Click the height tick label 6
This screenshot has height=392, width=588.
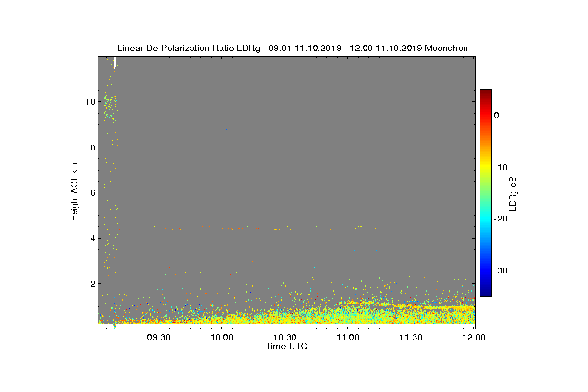(x=92, y=193)
